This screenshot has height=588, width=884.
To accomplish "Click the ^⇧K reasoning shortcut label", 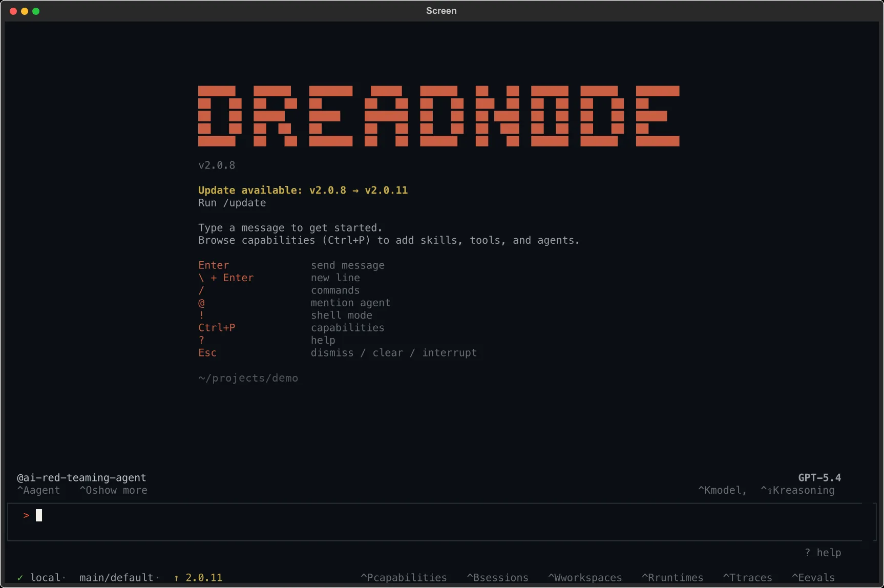I will click(797, 490).
